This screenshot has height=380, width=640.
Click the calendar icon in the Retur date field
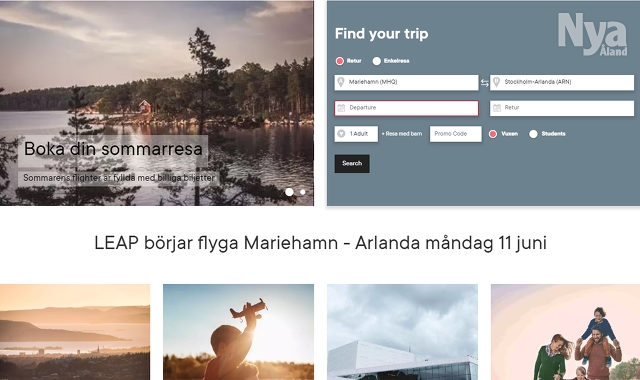pos(497,108)
